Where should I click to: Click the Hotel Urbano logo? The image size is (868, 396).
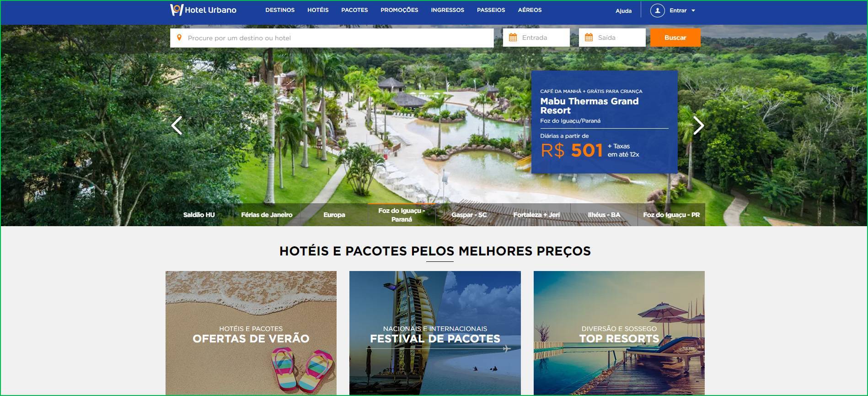click(203, 10)
